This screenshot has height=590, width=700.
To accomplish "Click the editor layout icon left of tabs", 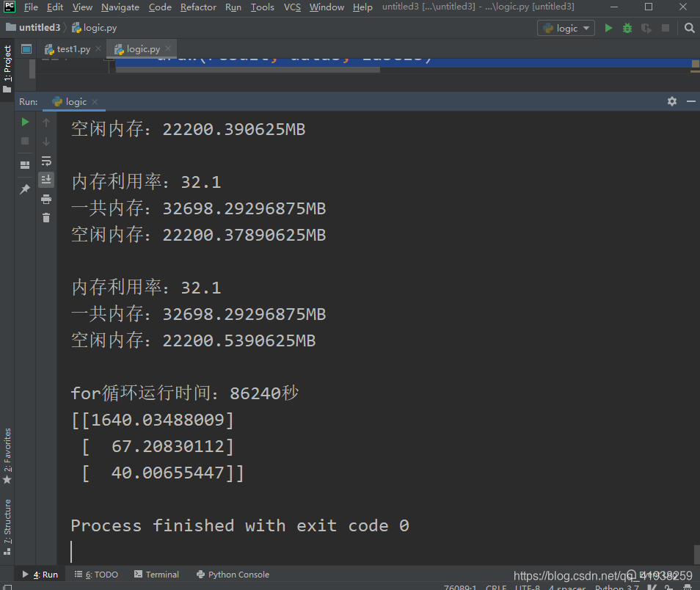I will (x=26, y=48).
